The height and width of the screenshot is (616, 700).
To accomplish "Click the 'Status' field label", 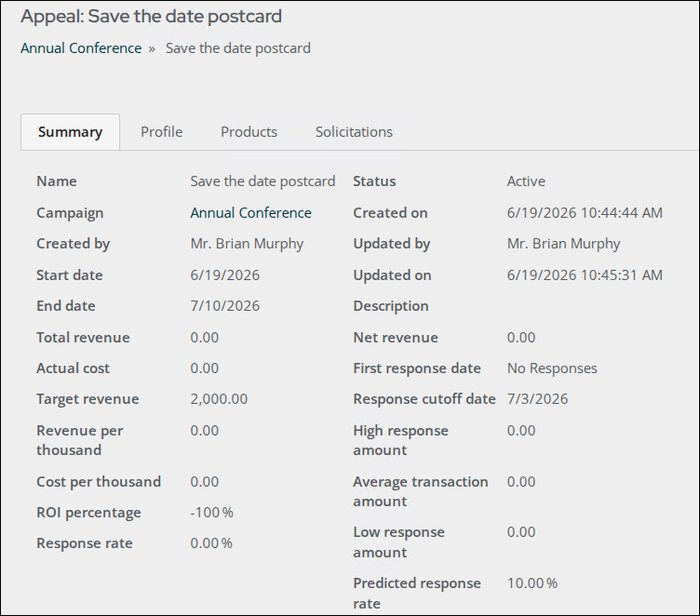I will click(x=374, y=181).
